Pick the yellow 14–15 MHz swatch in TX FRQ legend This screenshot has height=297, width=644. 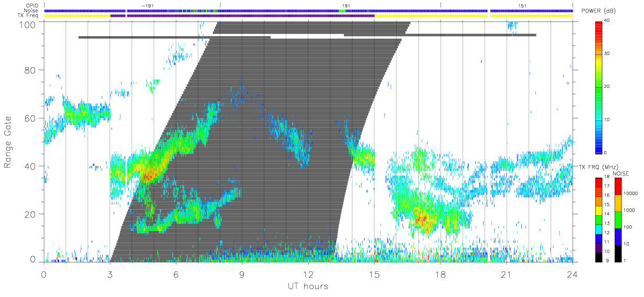point(599,211)
